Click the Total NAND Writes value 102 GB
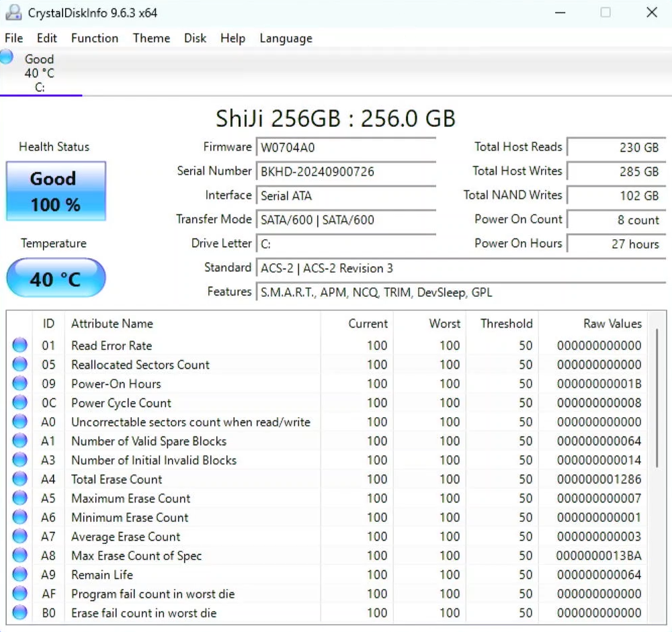 [x=617, y=195]
